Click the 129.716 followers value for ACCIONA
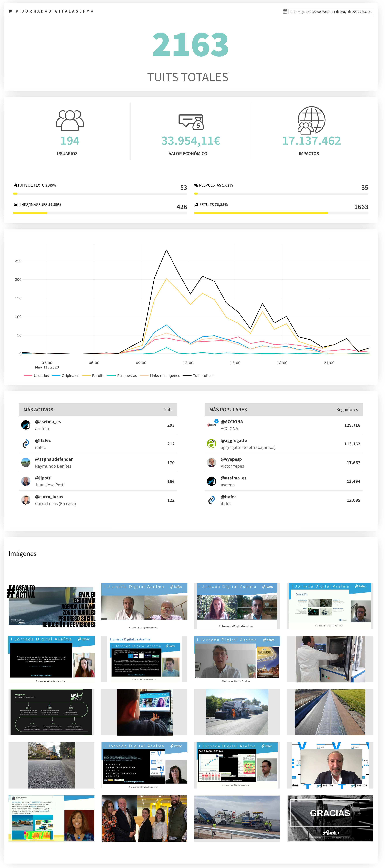The height and width of the screenshot is (868, 385). tap(352, 425)
